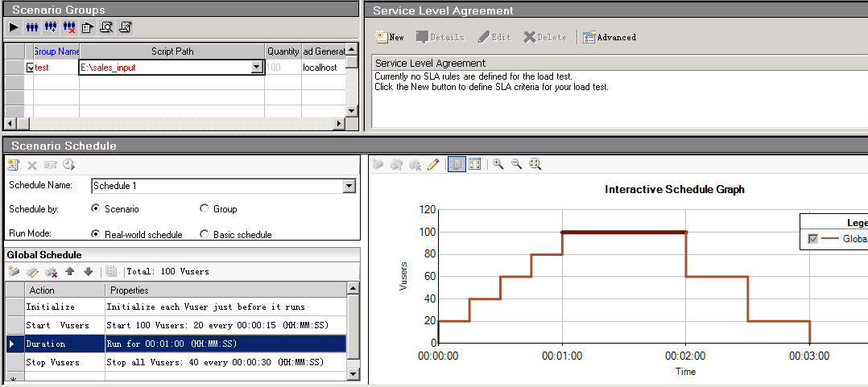Image resolution: width=868 pixels, height=387 pixels.
Task: Open the Script Path dropdown for E:\sales_input
Action: pyautogui.click(x=257, y=68)
